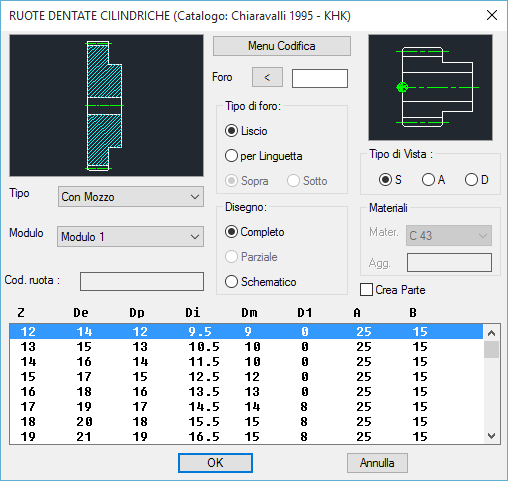Click the Cod. ruota input field
Image resolution: width=508 pixels, height=481 pixels.
[142, 281]
